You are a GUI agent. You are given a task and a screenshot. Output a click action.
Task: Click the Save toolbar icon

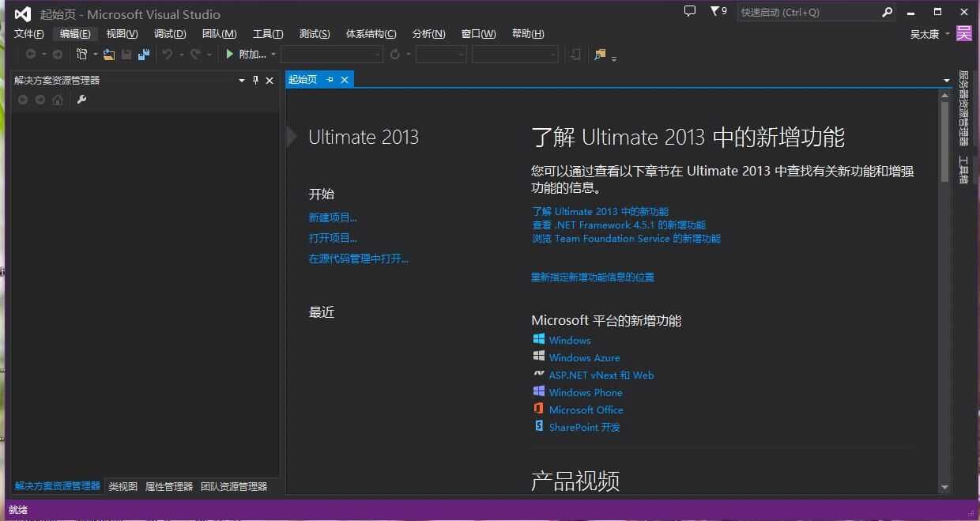pyautogui.click(x=126, y=55)
